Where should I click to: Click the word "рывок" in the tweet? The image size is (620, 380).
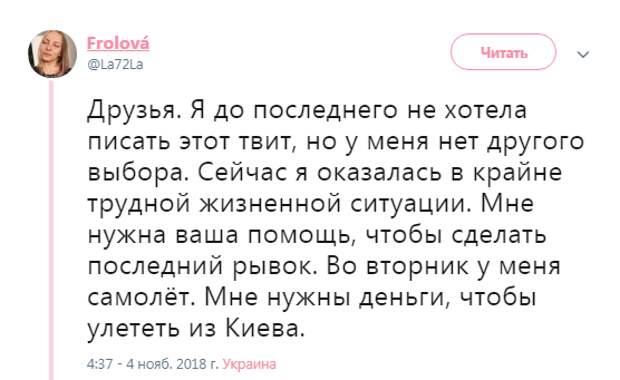[x=275, y=268]
